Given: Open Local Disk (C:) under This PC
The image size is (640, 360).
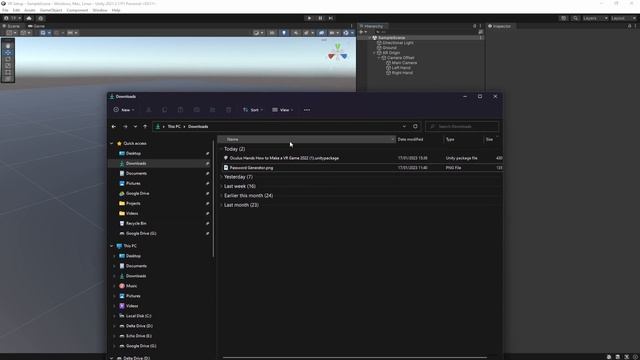Looking at the screenshot, I should [x=138, y=316].
